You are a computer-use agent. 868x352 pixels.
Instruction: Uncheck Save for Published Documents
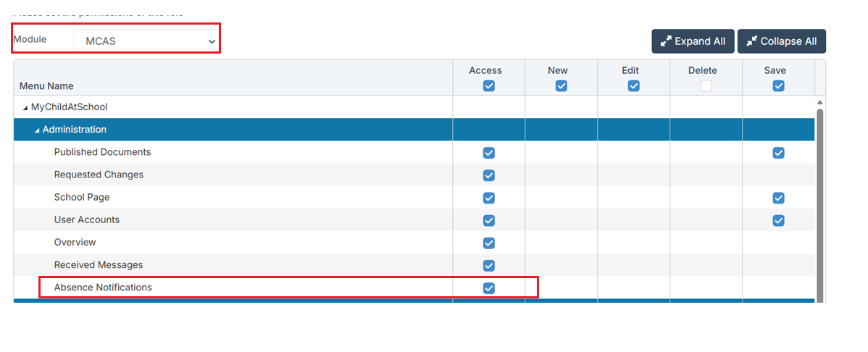point(778,153)
